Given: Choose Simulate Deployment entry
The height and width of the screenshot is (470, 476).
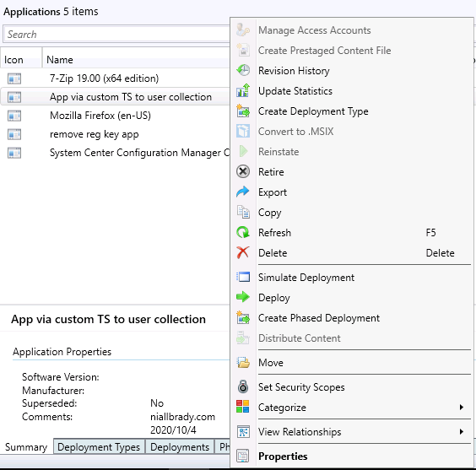Looking at the screenshot, I should point(351,277).
